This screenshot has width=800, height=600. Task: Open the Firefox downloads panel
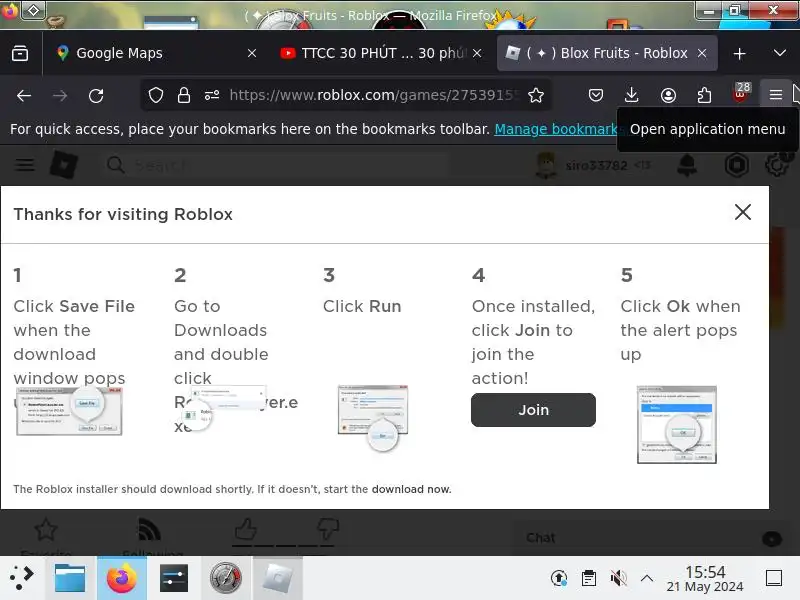pos(632,95)
